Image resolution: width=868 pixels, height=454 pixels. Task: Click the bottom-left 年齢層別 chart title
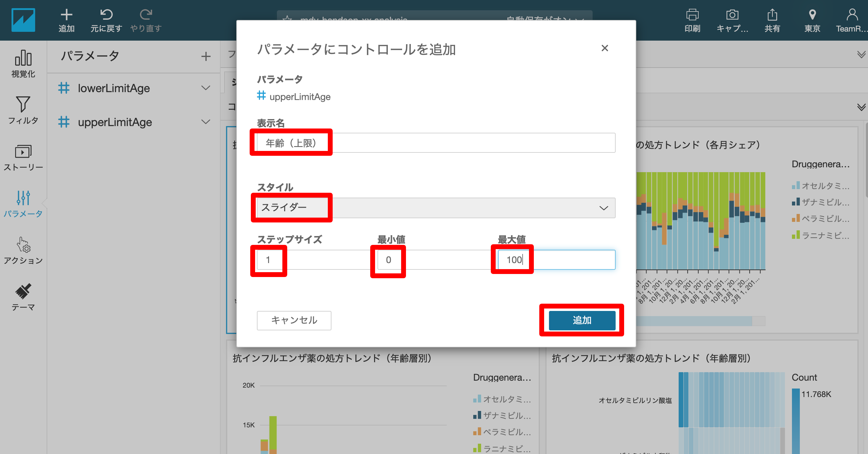coord(333,358)
